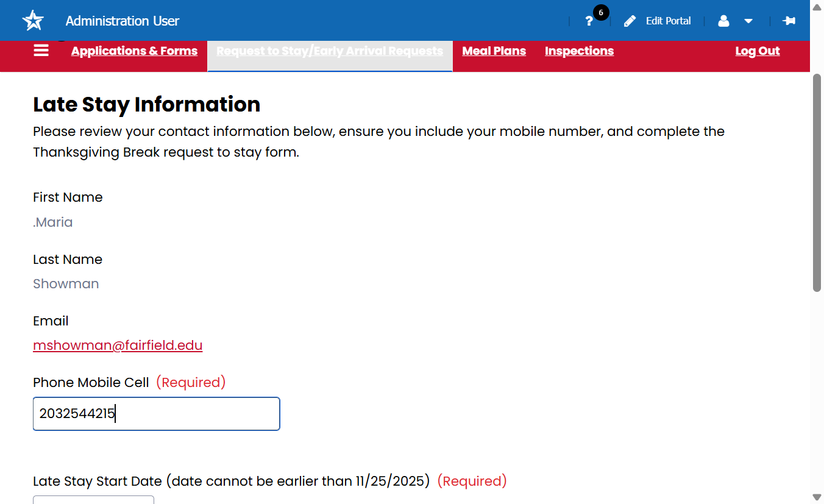Click the star logo icon
The image size is (824, 504).
[x=33, y=21]
